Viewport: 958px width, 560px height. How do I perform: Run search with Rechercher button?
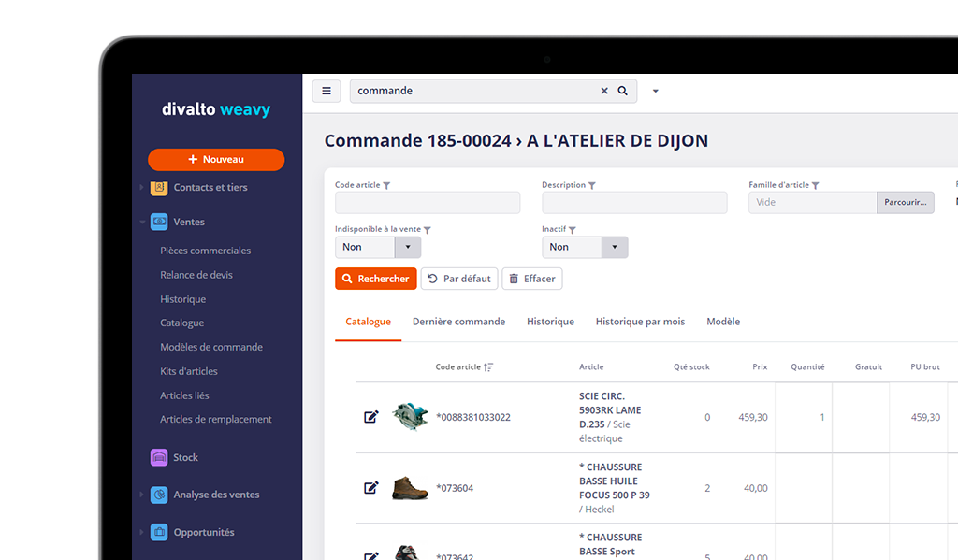(x=376, y=279)
